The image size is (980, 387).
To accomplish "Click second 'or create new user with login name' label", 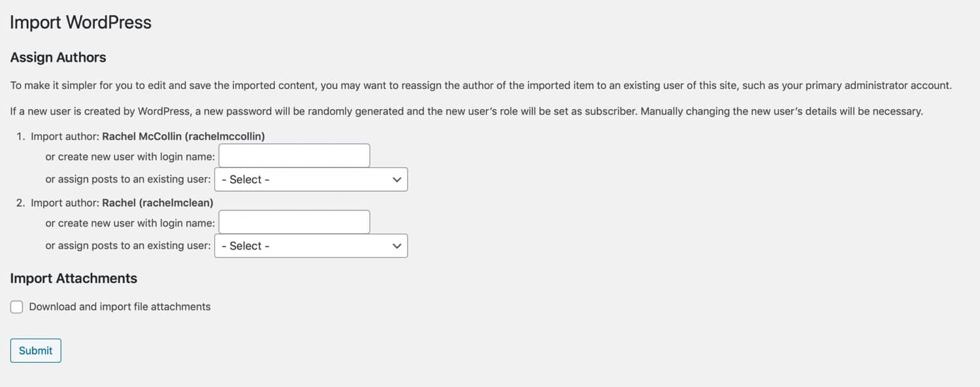I will (130, 223).
